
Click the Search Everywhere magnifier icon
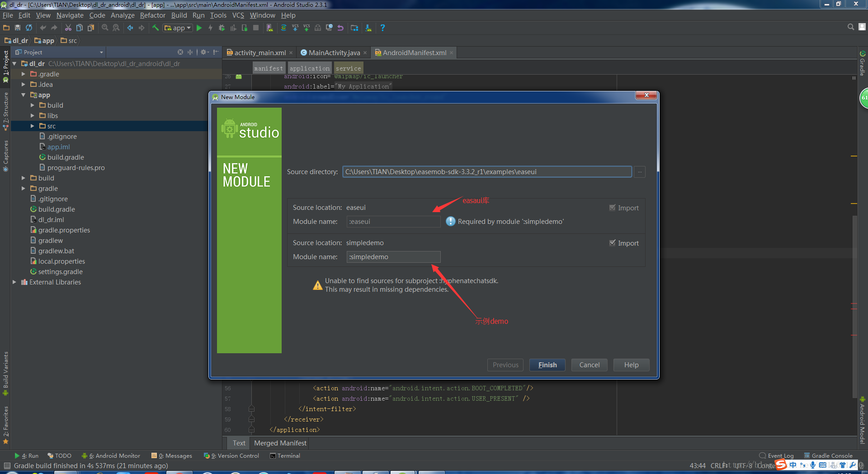click(851, 27)
